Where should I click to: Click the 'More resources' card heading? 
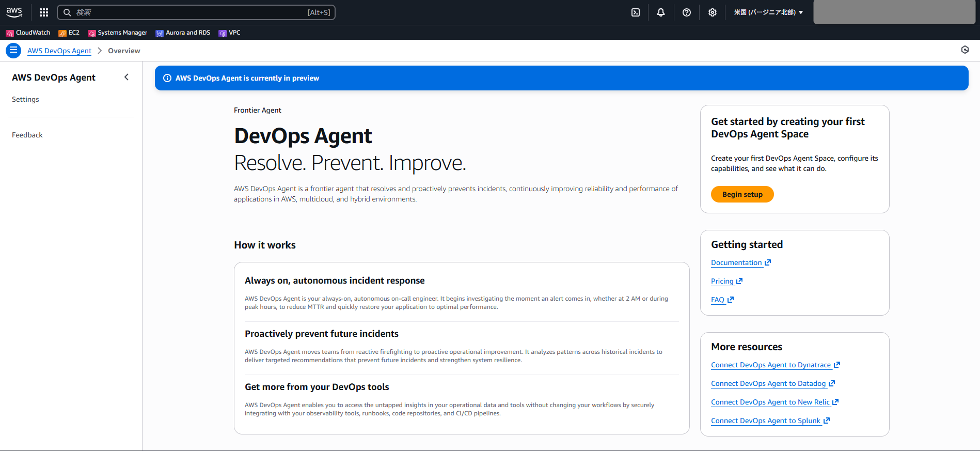747,347
